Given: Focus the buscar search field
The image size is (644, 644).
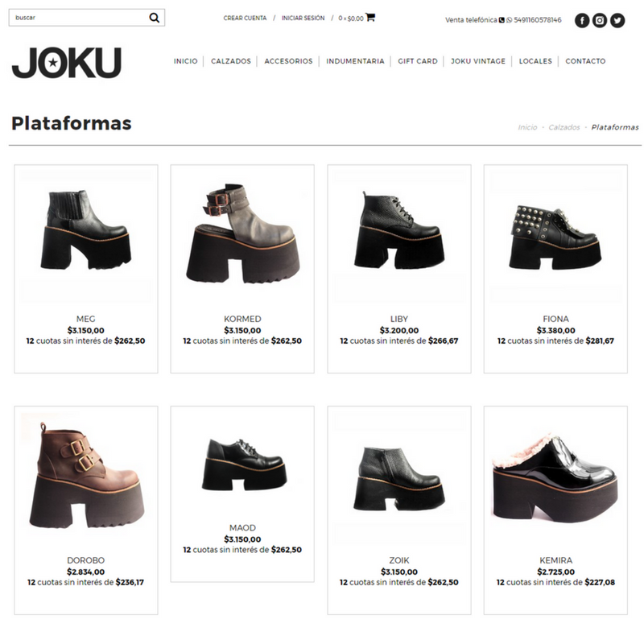Looking at the screenshot, I should (80, 18).
